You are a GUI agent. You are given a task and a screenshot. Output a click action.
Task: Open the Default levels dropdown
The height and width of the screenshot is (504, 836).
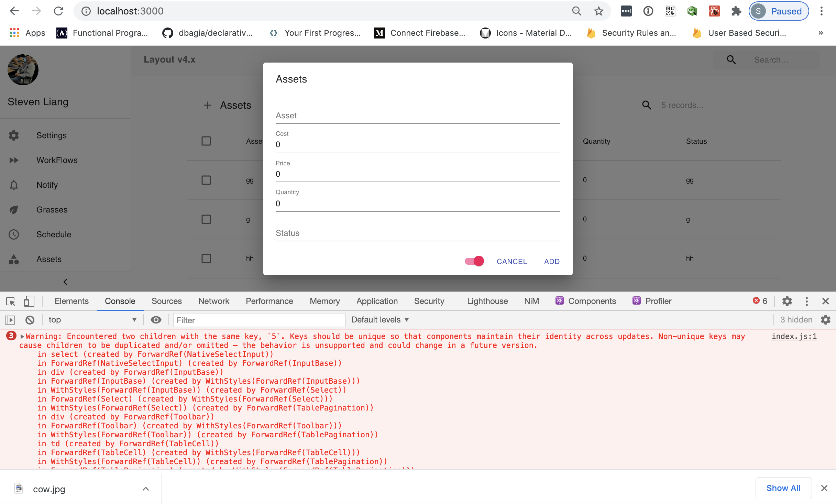[x=379, y=319]
